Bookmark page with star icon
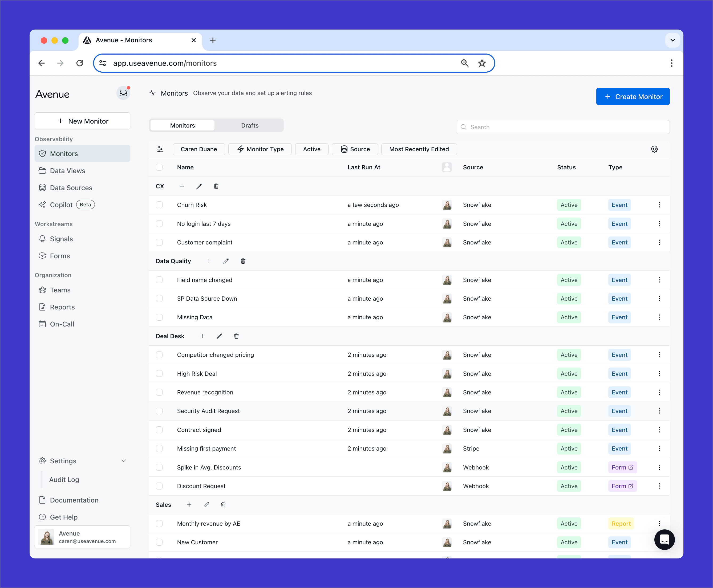Image resolution: width=713 pixels, height=588 pixels. click(481, 63)
